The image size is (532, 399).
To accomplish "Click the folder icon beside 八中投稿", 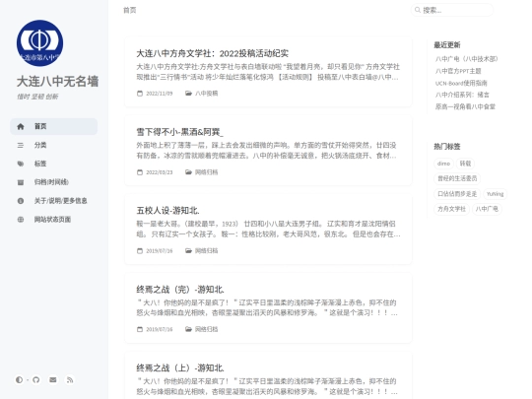I will (x=188, y=94).
